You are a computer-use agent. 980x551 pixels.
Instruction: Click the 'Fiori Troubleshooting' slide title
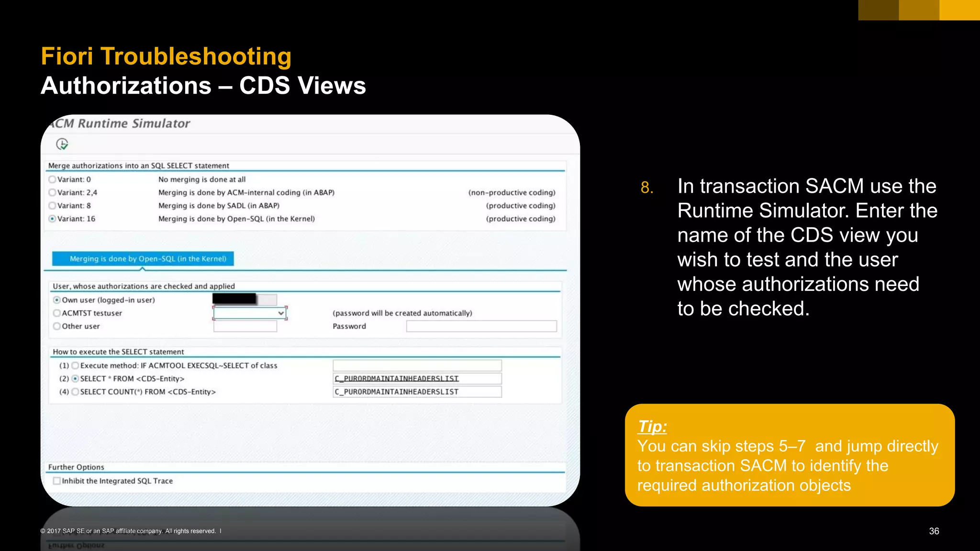coord(166,56)
